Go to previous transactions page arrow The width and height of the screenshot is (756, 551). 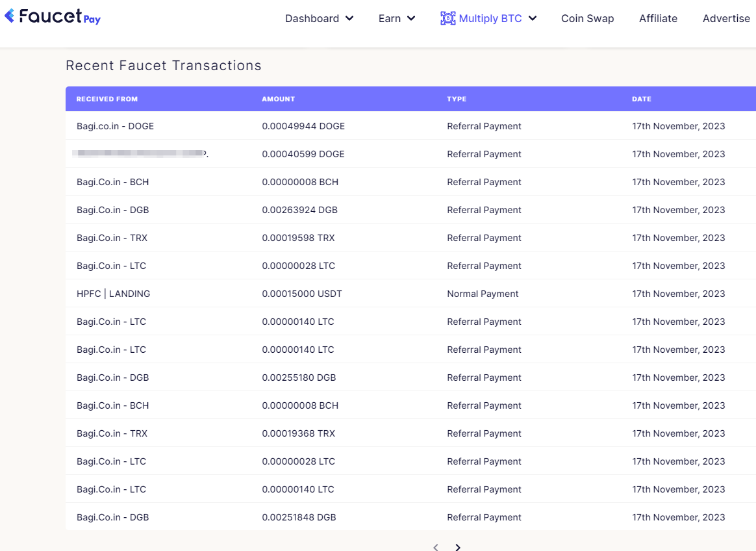(x=435, y=547)
